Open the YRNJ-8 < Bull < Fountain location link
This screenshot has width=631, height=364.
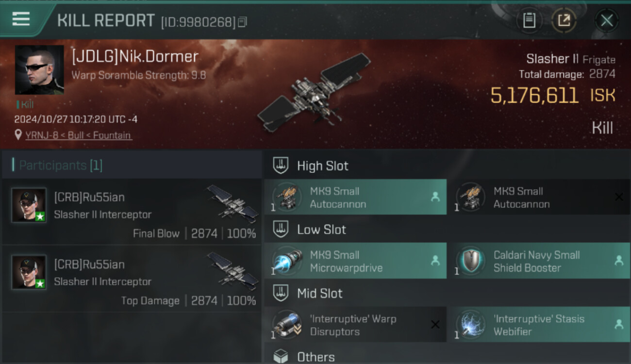(78, 135)
